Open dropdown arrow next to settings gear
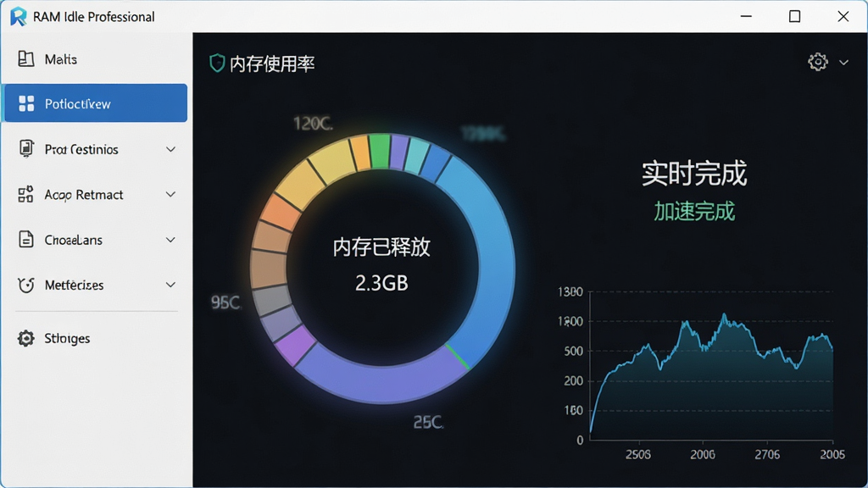This screenshot has width=868, height=488. pos(843,63)
